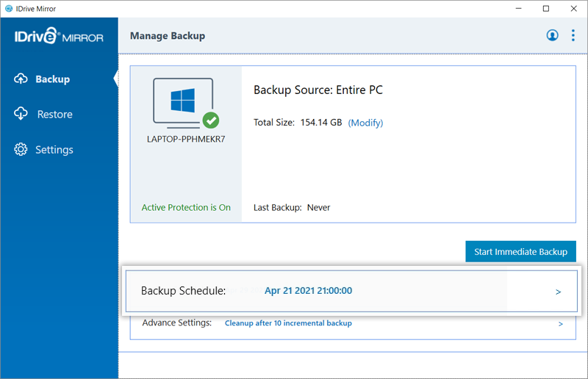Open Cleanup after 10 incremental backup setting
588x379 pixels.
(288, 323)
